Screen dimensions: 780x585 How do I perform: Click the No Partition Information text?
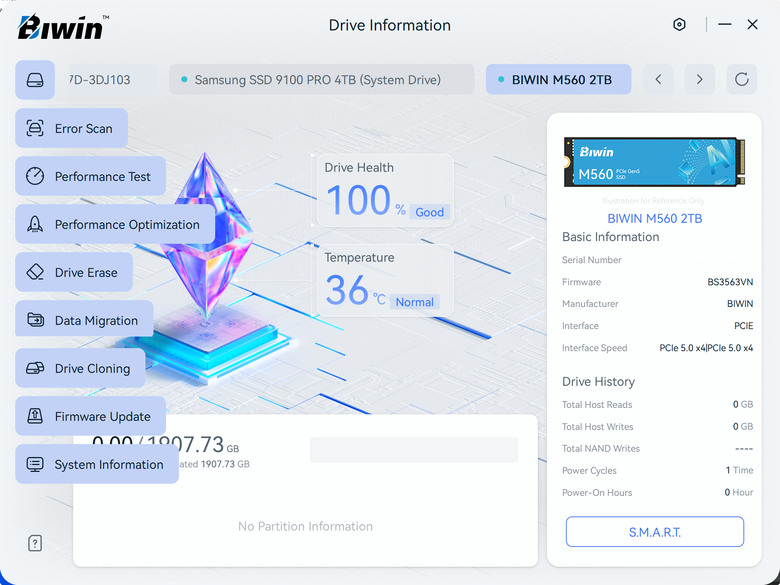[x=305, y=526]
